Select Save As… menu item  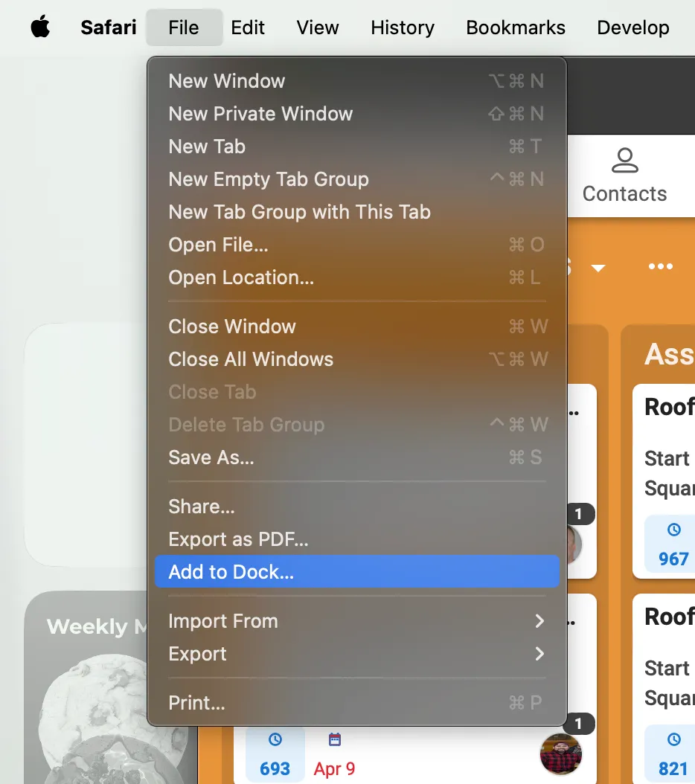(x=357, y=457)
